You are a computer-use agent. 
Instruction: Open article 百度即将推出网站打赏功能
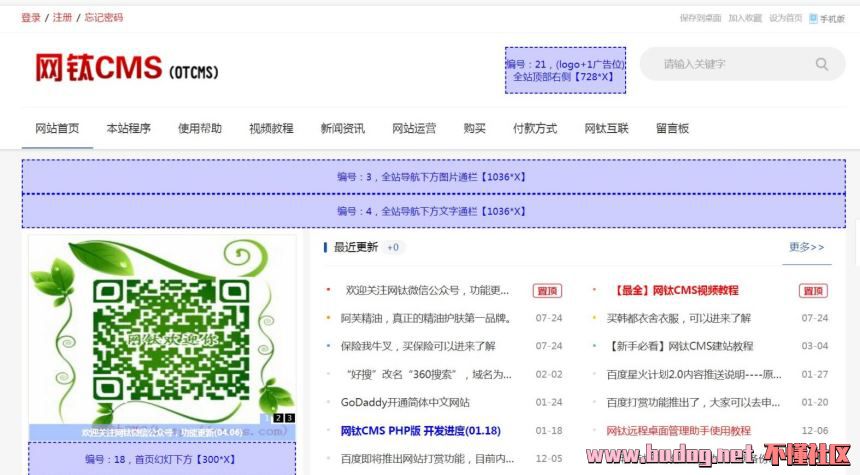pos(427,459)
